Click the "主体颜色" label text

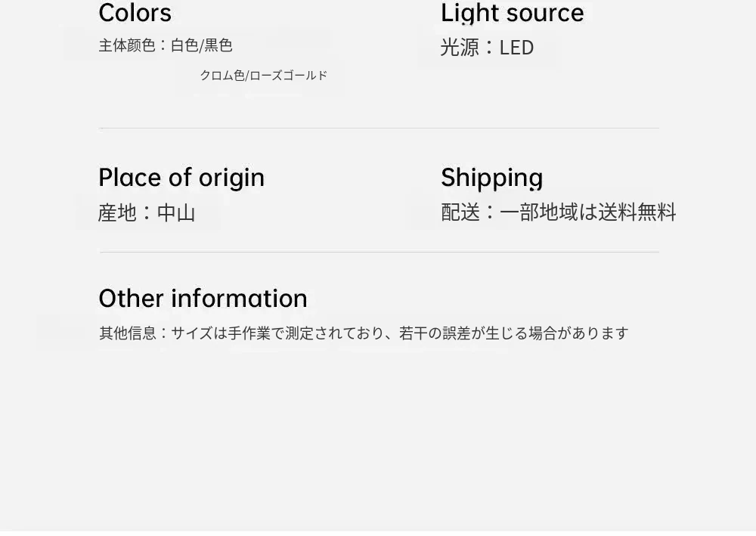(126, 45)
